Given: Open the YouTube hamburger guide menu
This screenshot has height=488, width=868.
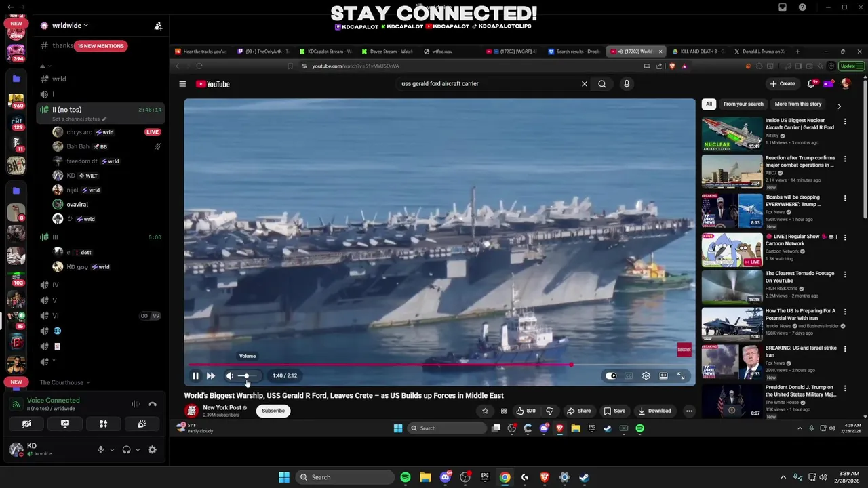Looking at the screenshot, I should (x=182, y=84).
